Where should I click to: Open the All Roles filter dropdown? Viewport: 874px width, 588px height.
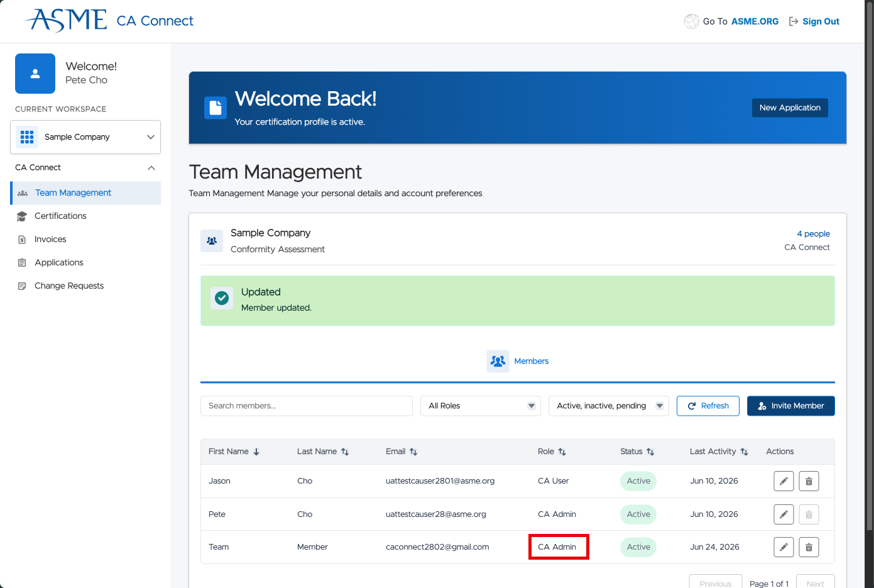point(480,406)
